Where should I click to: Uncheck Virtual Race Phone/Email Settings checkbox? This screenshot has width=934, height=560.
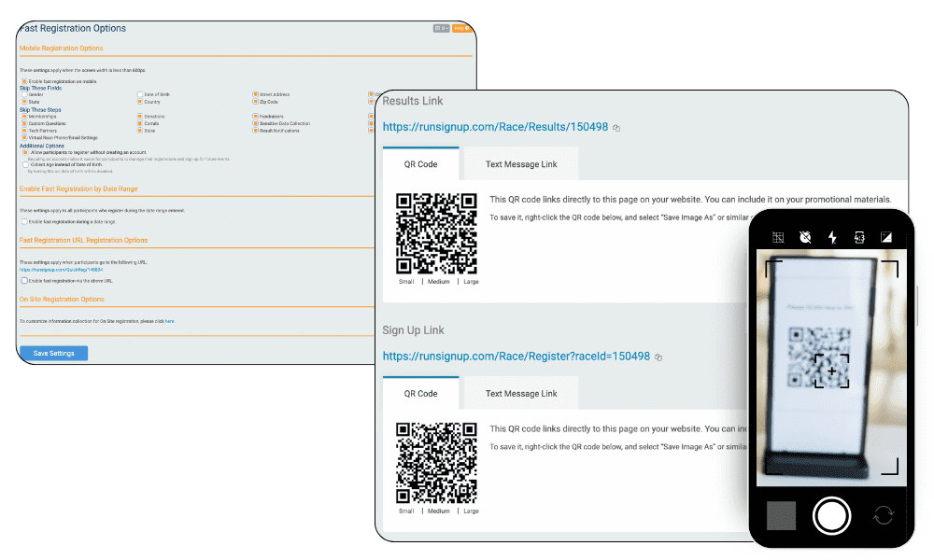coord(24,137)
